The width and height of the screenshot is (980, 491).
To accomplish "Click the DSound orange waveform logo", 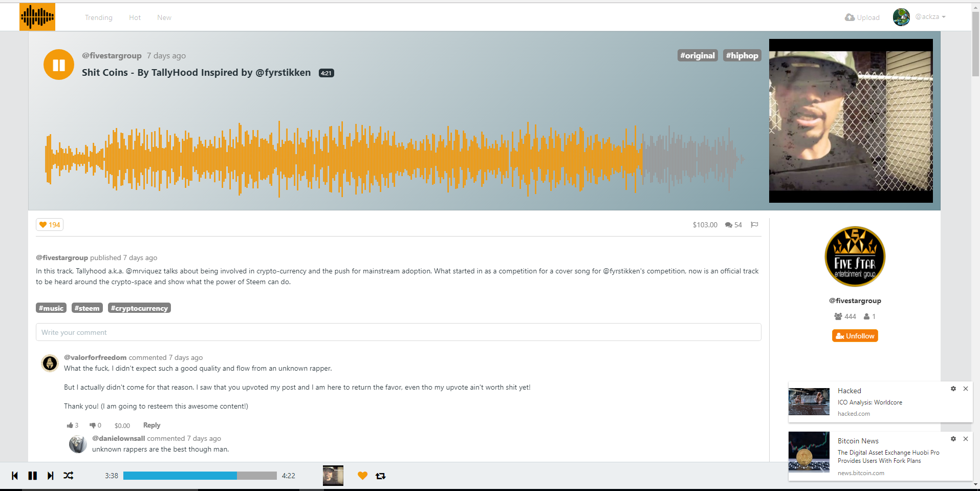I will (37, 17).
